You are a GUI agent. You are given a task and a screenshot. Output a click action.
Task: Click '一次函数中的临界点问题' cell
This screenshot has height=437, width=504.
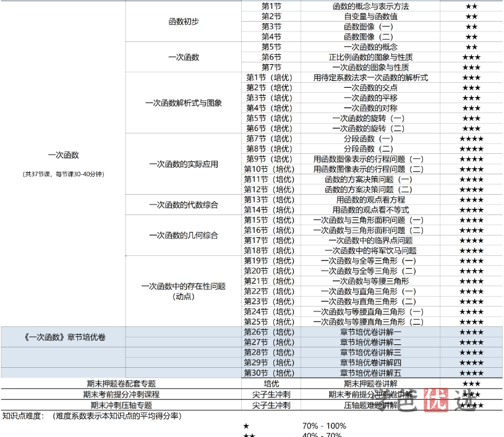(370, 240)
